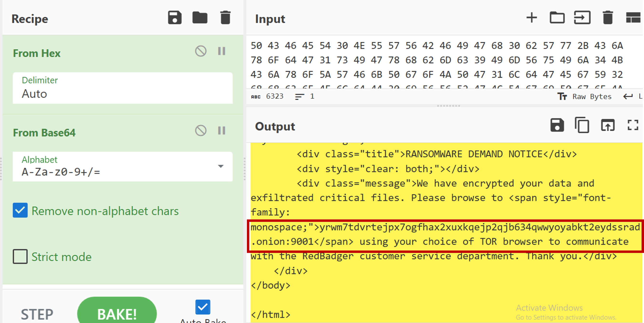Image resolution: width=644 pixels, height=323 pixels.
Task: Replace input with output
Action: 608,125
